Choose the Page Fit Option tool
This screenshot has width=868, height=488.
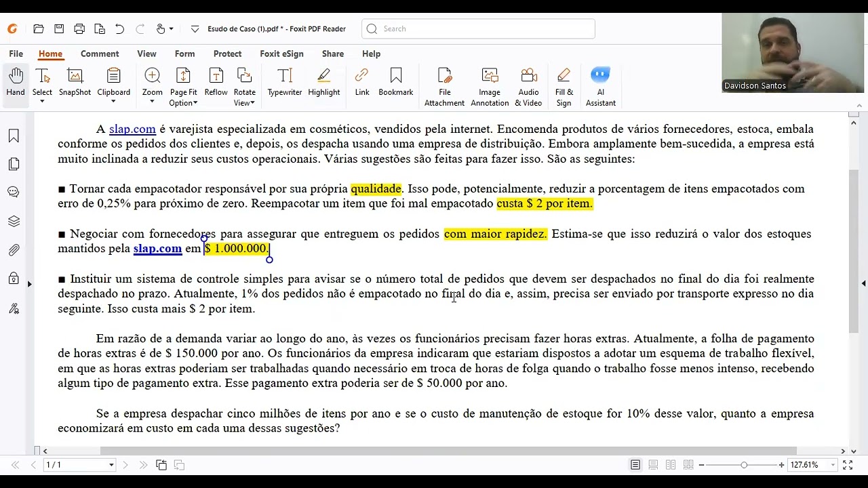tap(183, 87)
